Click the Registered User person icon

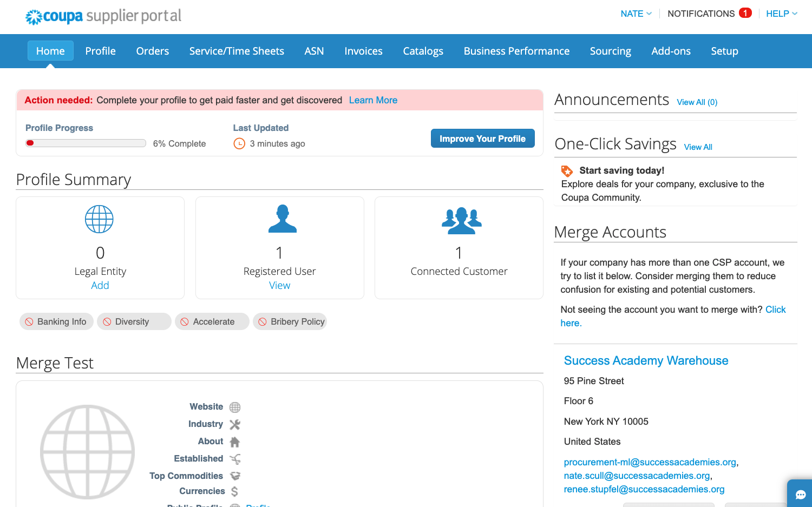[282, 219]
